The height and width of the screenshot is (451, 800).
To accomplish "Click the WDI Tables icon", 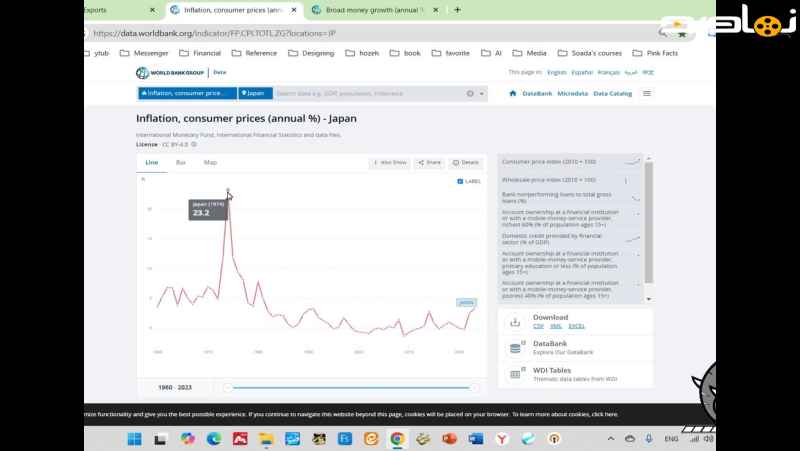I will (516, 374).
